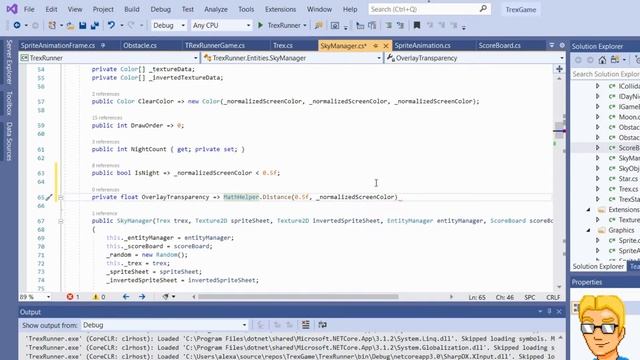Collapse the Extensions folder in Solution Explorer
This screenshot has height=360, width=640.
coord(588,209)
